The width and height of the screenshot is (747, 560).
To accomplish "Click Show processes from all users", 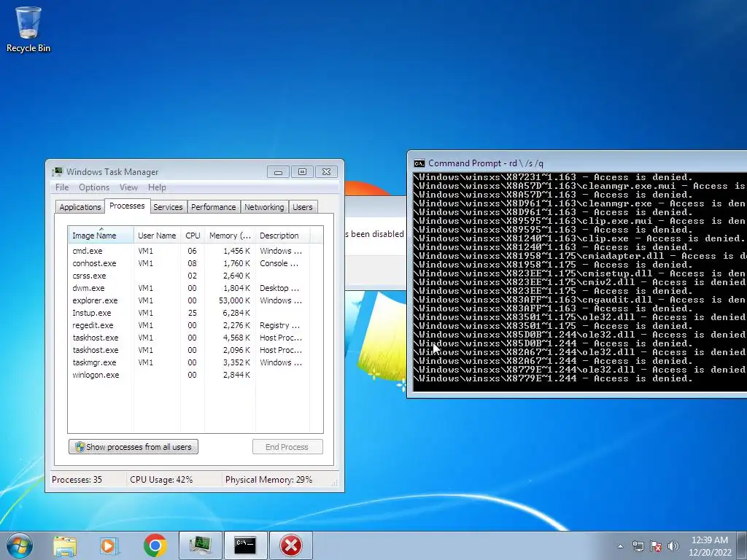I will (x=133, y=447).
